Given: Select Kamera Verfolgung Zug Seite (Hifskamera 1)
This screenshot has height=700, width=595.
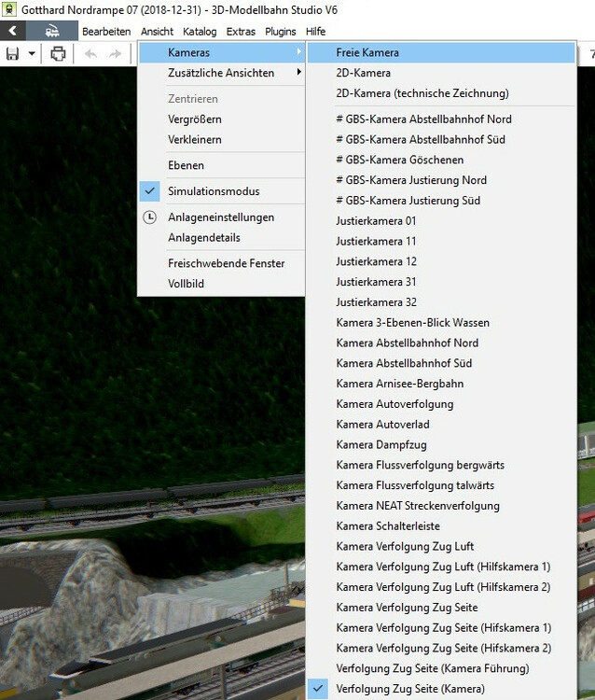Looking at the screenshot, I should 441,628.
